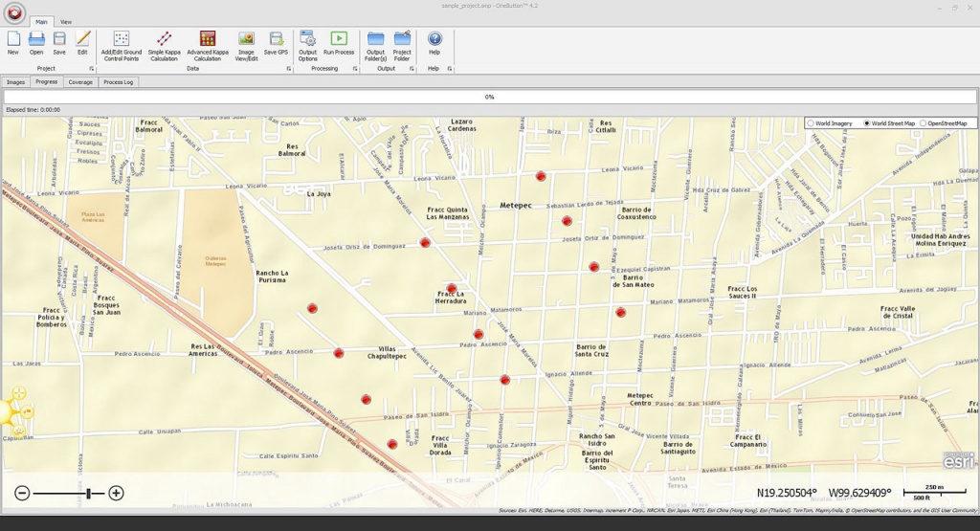Open Add/Edit Ground Control Points tool

pyautogui.click(x=122, y=46)
